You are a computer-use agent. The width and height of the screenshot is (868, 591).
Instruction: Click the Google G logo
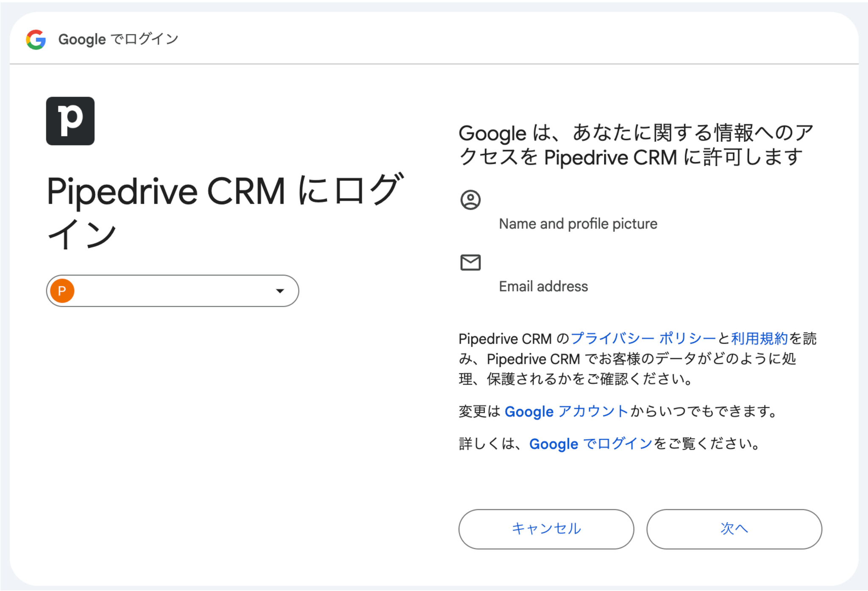pos(36,39)
